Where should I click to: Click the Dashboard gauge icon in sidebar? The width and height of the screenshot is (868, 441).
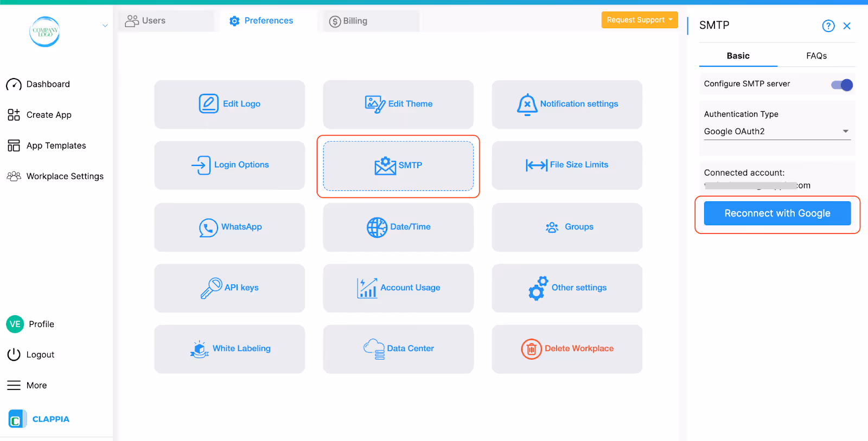[14, 85]
